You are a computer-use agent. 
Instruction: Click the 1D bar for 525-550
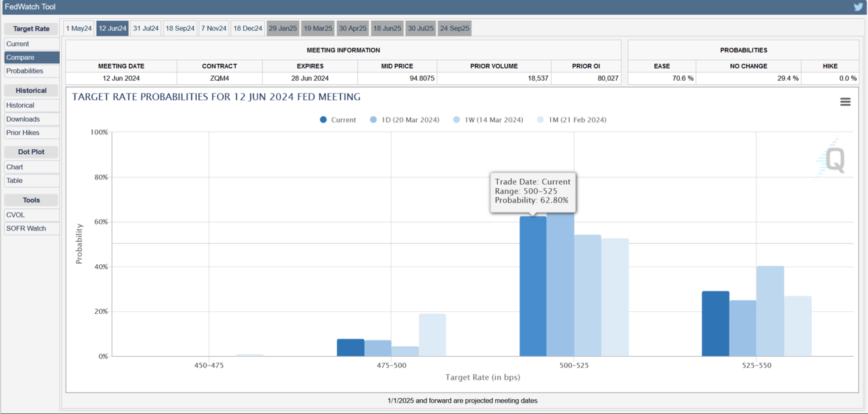click(743, 329)
